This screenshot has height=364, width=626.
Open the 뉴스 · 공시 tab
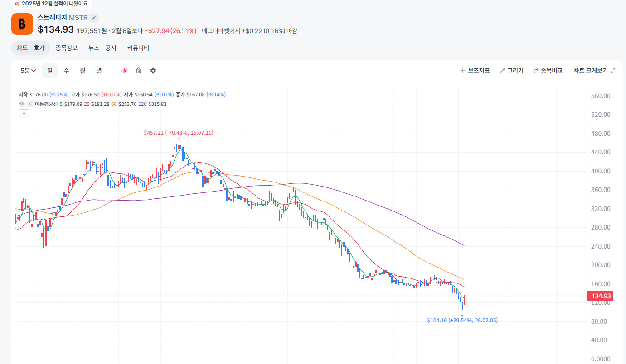(102, 48)
